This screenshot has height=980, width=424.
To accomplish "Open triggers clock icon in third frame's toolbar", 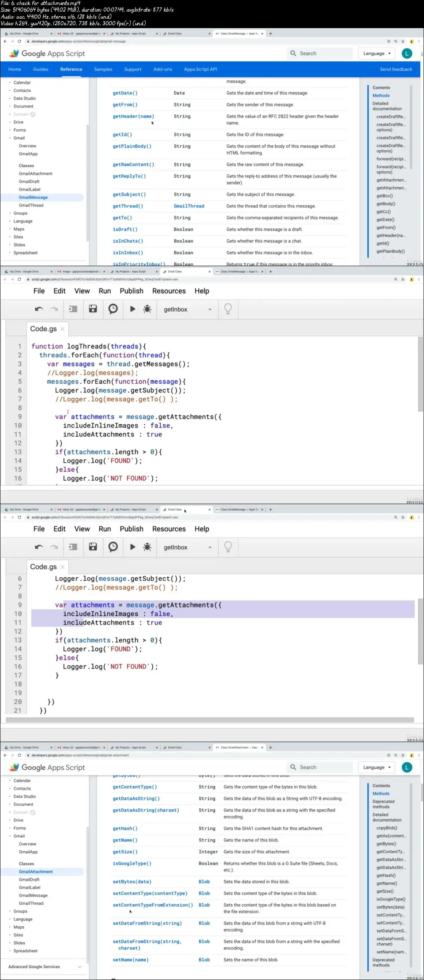I will (113, 547).
